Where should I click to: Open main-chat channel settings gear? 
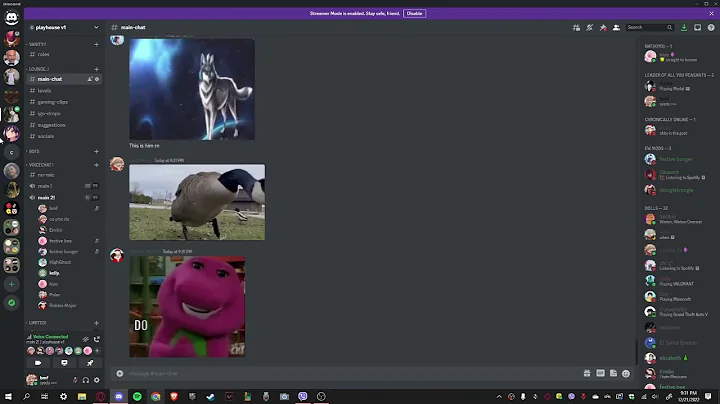coord(97,79)
